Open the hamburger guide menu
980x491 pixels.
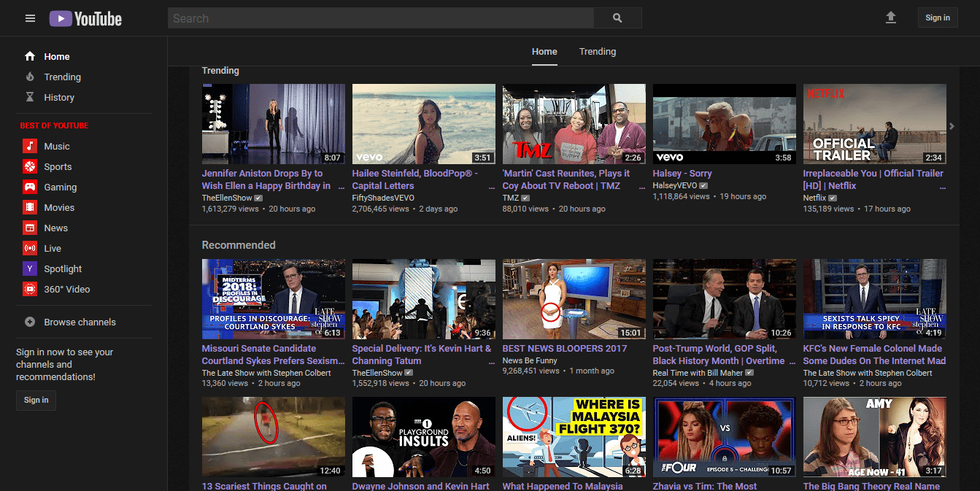coord(30,18)
